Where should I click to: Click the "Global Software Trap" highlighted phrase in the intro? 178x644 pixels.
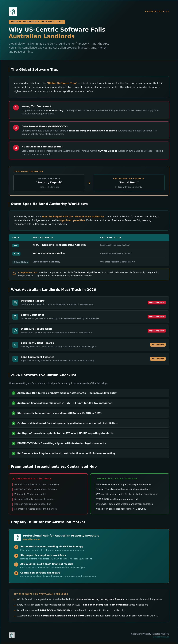click(62, 83)
